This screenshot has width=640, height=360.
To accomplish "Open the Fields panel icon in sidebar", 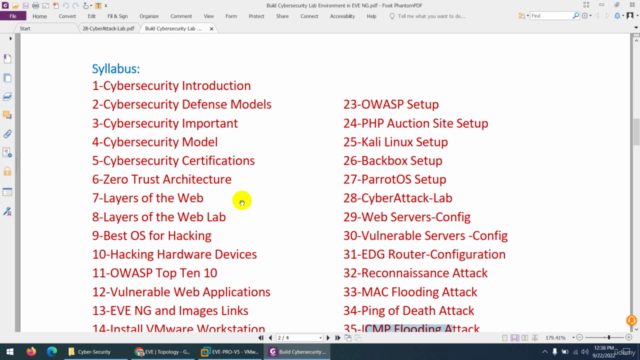I will click(7, 192).
